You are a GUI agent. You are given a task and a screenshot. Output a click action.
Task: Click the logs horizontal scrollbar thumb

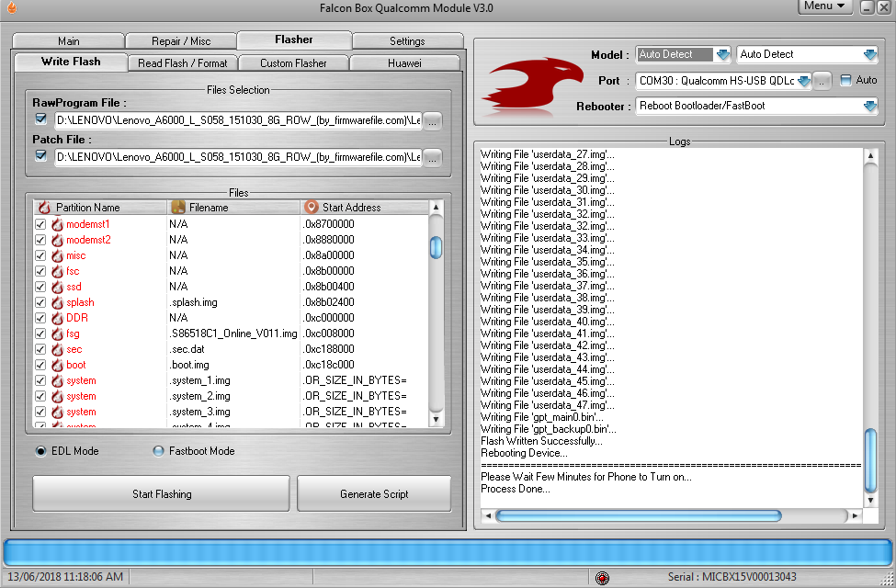(639, 515)
